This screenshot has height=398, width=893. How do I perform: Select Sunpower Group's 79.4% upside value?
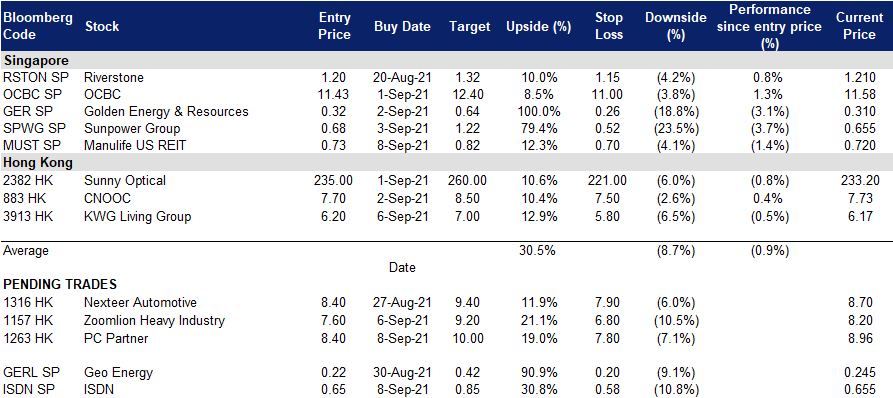[539, 129]
